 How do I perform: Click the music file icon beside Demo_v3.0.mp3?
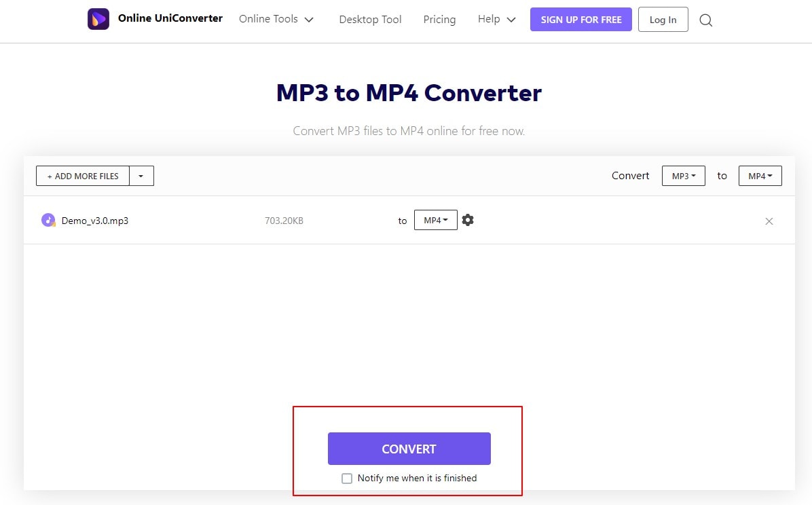(48, 220)
